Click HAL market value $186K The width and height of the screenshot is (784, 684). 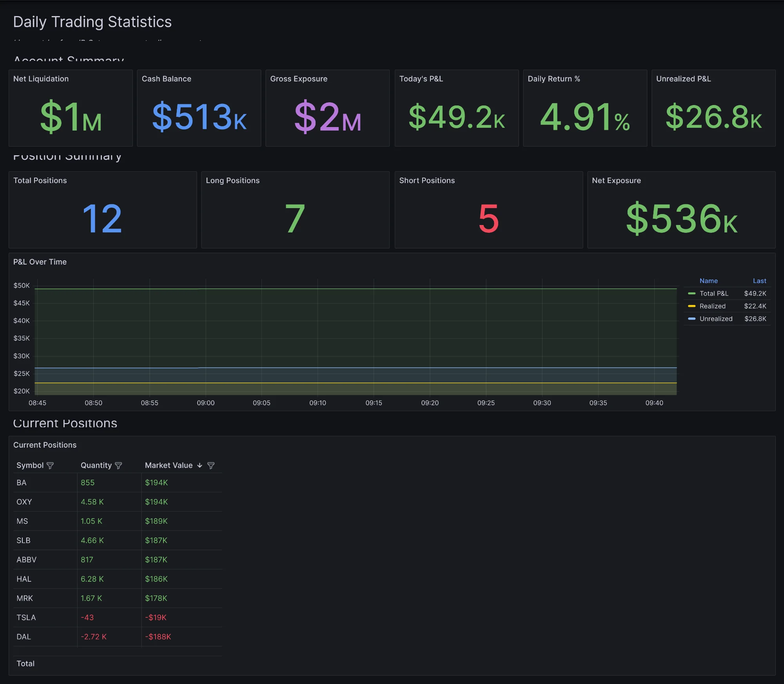click(156, 579)
